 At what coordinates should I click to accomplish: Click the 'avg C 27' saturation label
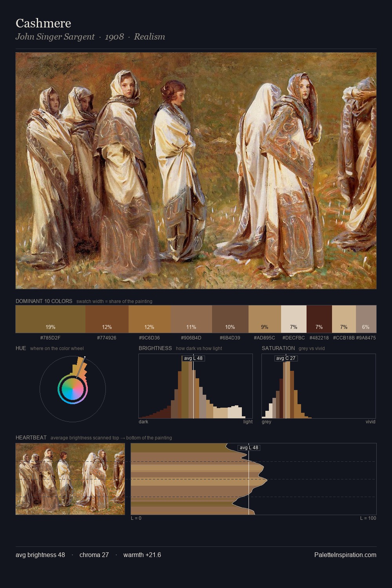(286, 358)
